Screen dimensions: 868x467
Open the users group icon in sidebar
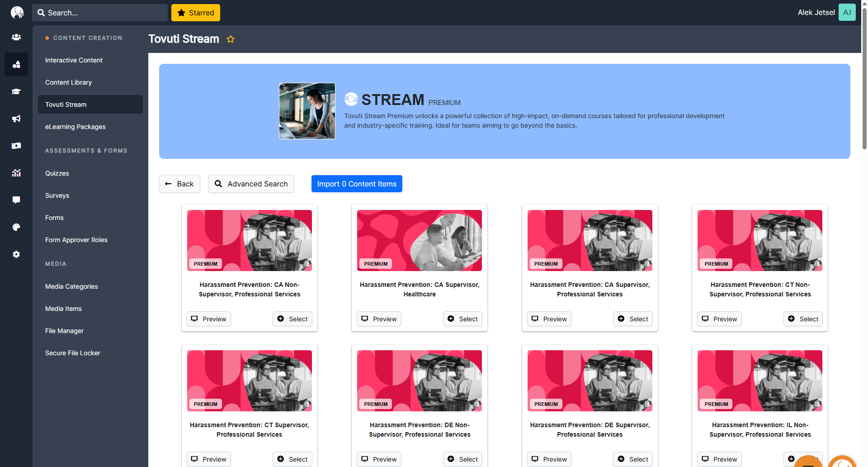(16, 37)
